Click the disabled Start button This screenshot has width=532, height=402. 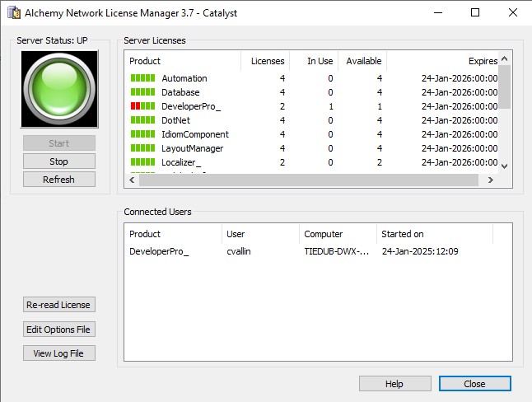tap(59, 143)
